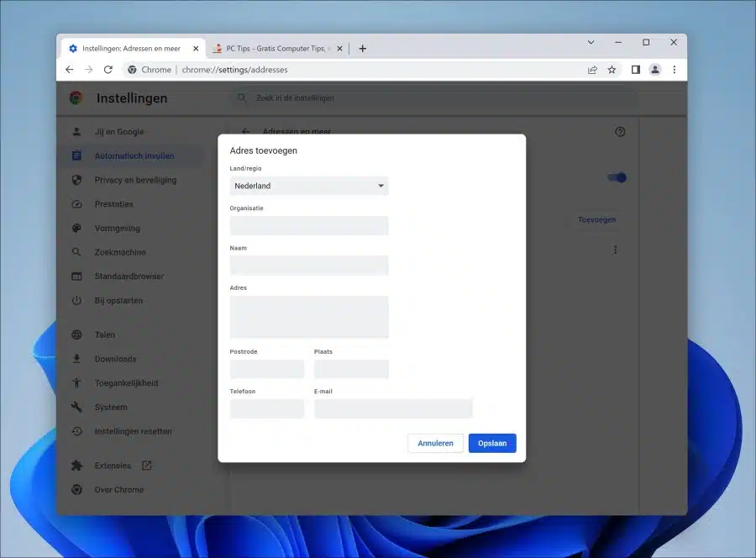Open Land/regio dropdown showing Nederland
756x558 pixels.
tap(309, 186)
